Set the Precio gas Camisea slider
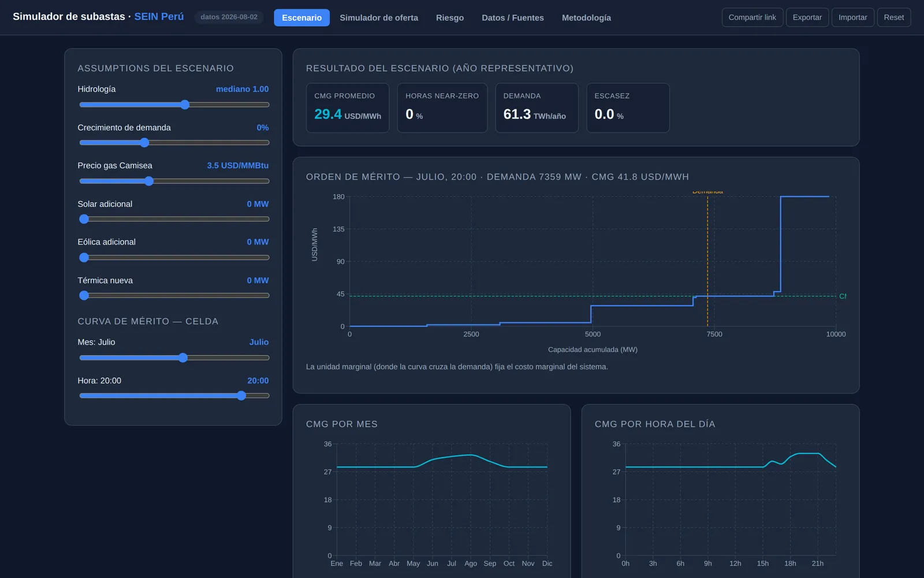The height and width of the screenshot is (578, 924). (174, 181)
